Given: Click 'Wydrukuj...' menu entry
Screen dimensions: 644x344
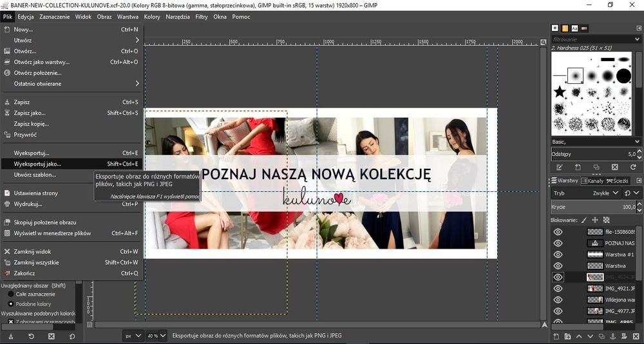Looking at the screenshot, I should point(71,204).
